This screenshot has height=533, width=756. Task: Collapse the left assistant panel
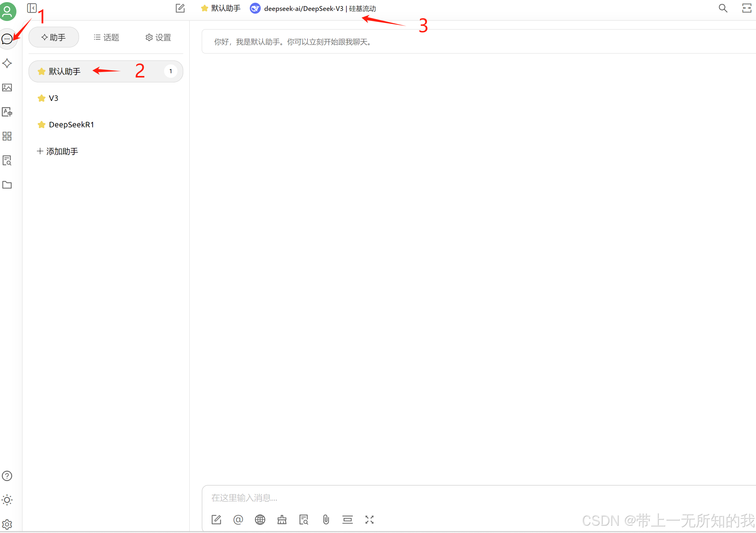tap(32, 8)
